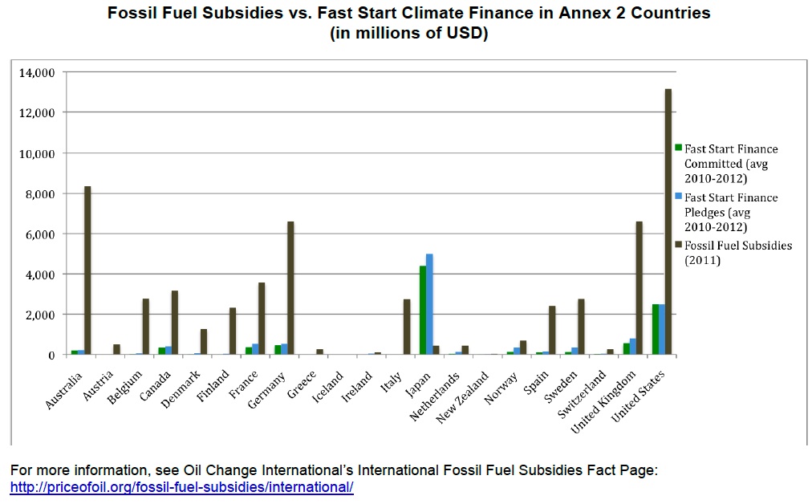This screenshot has height=504, width=812.
Task: Click the Belgium fossil fuel subsidies bar
Action: pos(145,327)
